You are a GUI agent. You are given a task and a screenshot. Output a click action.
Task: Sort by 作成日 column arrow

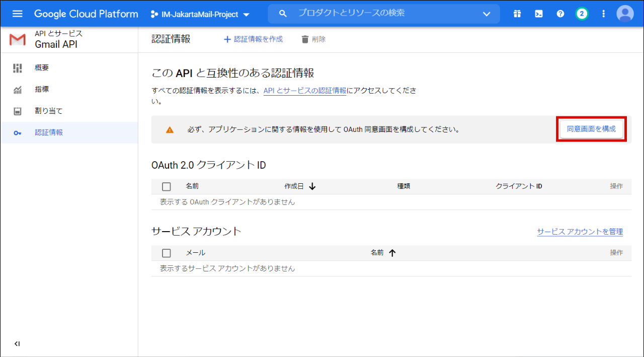[312, 186]
